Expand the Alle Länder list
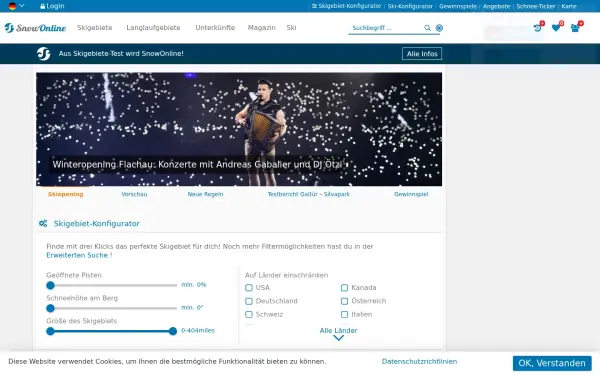The width and height of the screenshot is (600, 375). pyautogui.click(x=338, y=330)
